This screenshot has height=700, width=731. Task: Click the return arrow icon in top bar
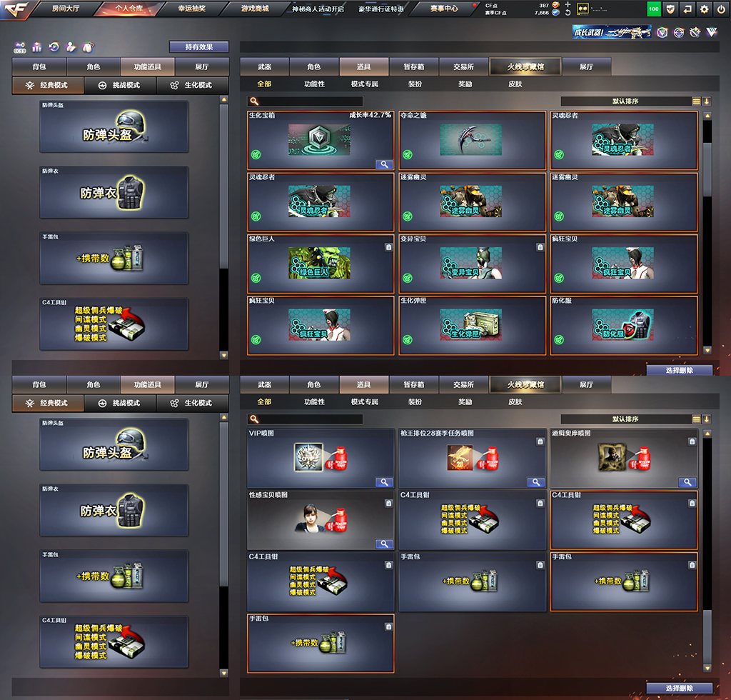pyautogui.click(x=687, y=9)
